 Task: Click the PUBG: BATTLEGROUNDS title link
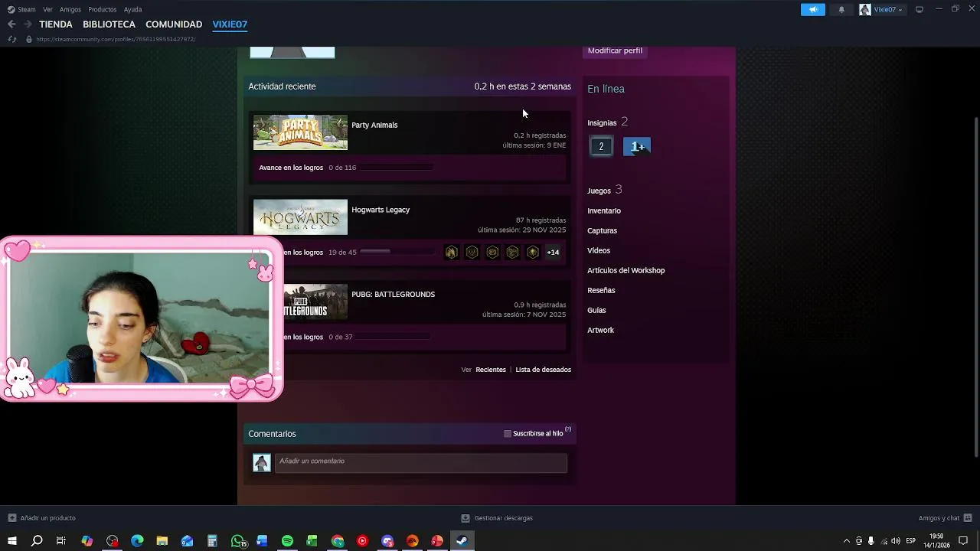(393, 295)
